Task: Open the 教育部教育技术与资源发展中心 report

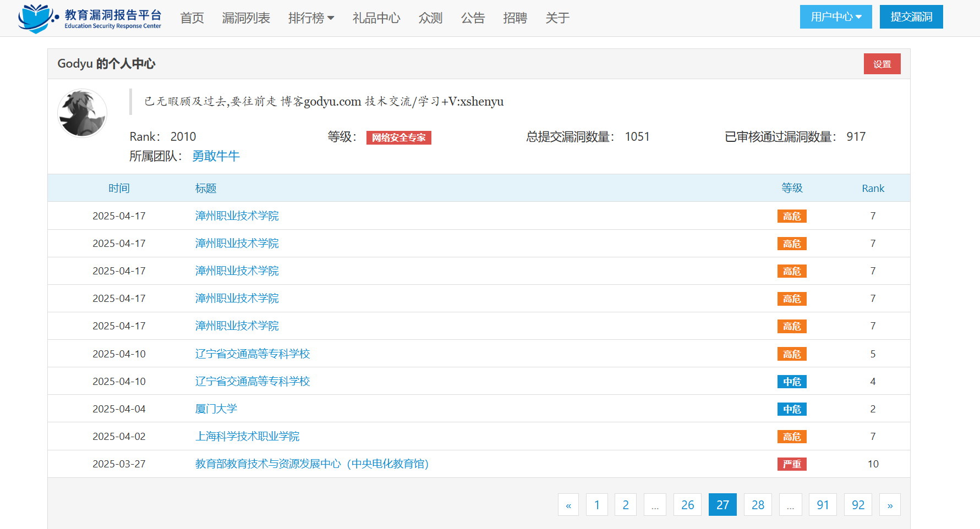Action: [311, 464]
